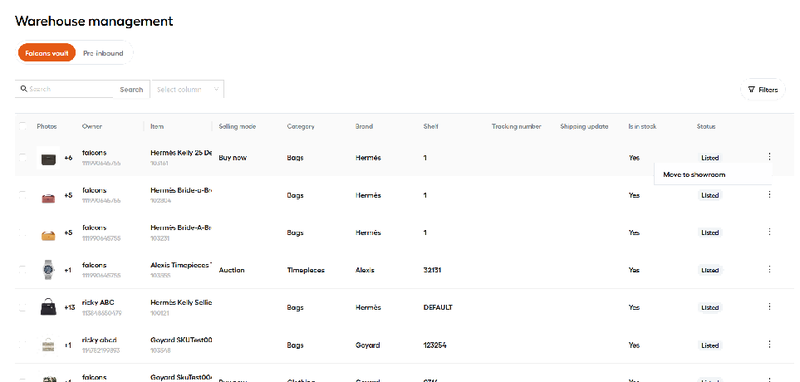Click owner ricky abcd
Image resolution: width=800 pixels, height=382 pixels.
pyautogui.click(x=99, y=340)
